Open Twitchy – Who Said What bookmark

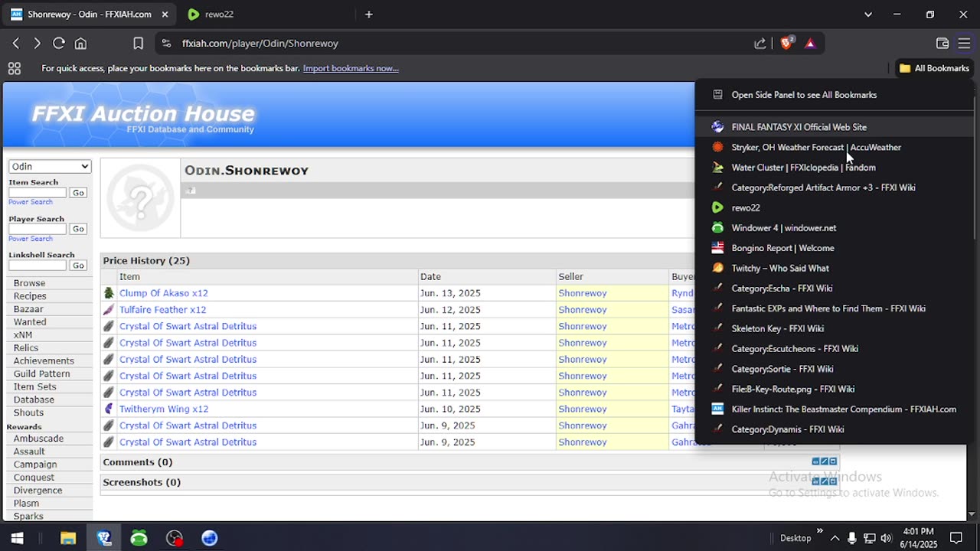[835, 268]
